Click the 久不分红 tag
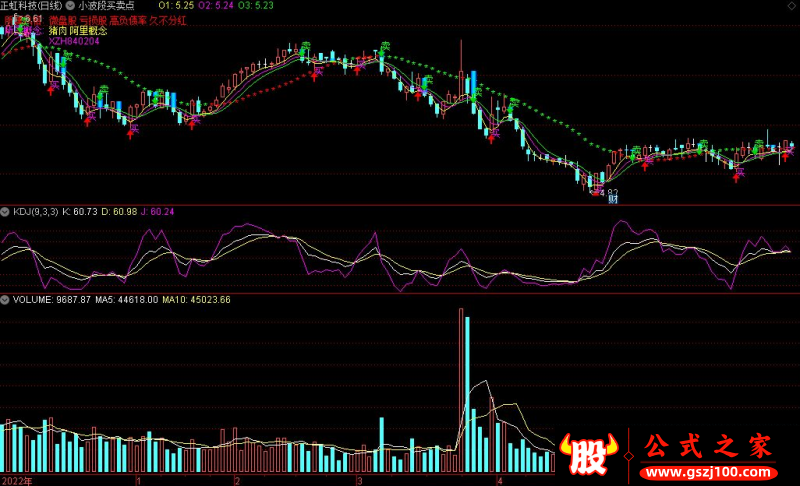The image size is (800, 486). 168,21
